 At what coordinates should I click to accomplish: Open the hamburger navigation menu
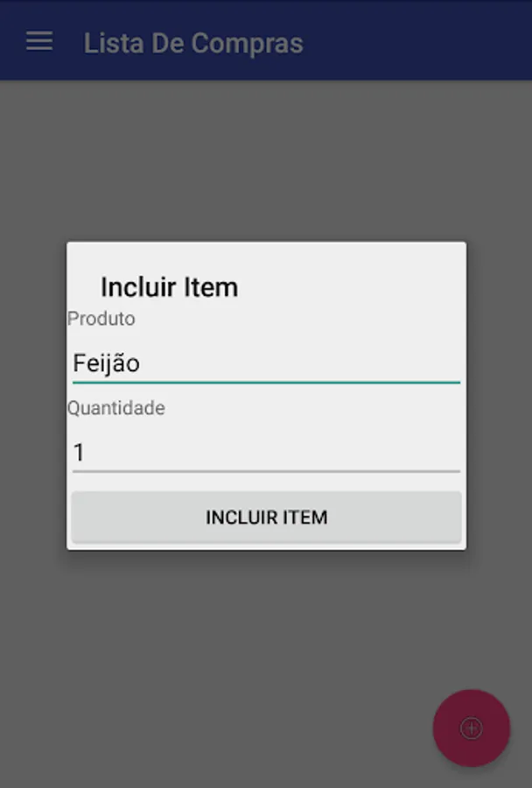click(x=39, y=41)
